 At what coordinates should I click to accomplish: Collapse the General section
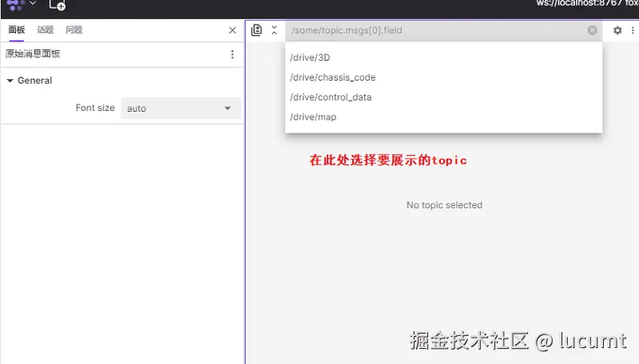(10, 81)
